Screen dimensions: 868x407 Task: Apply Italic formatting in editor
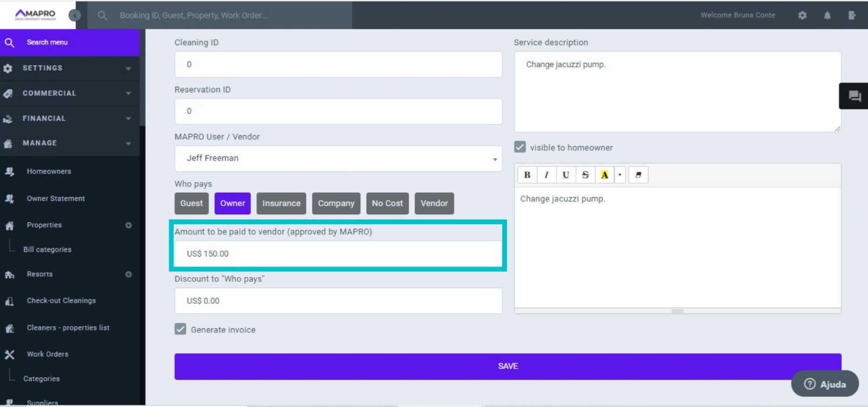tap(546, 175)
